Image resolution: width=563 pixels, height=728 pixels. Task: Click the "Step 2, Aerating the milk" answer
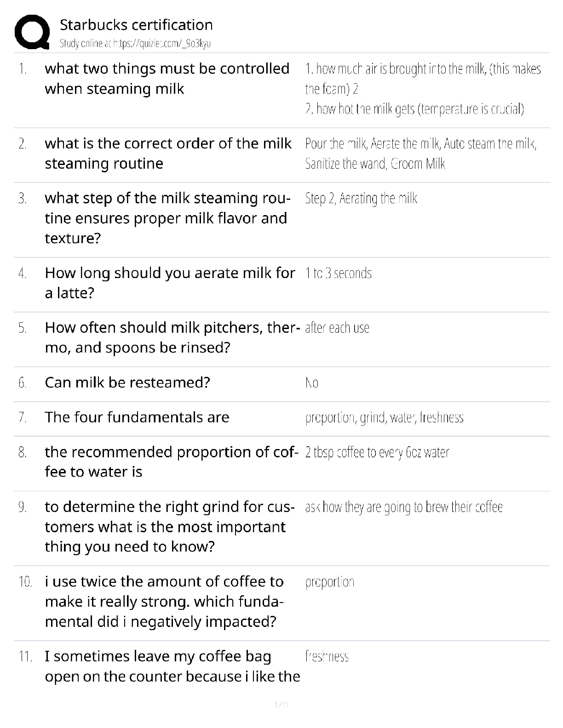361,199
